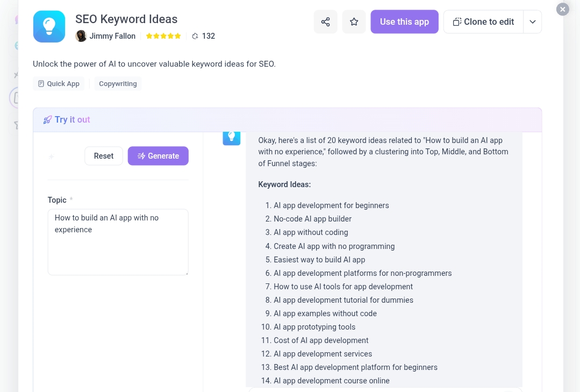Click the Topic field label
Image resolution: width=580 pixels, height=392 pixels.
[57, 200]
